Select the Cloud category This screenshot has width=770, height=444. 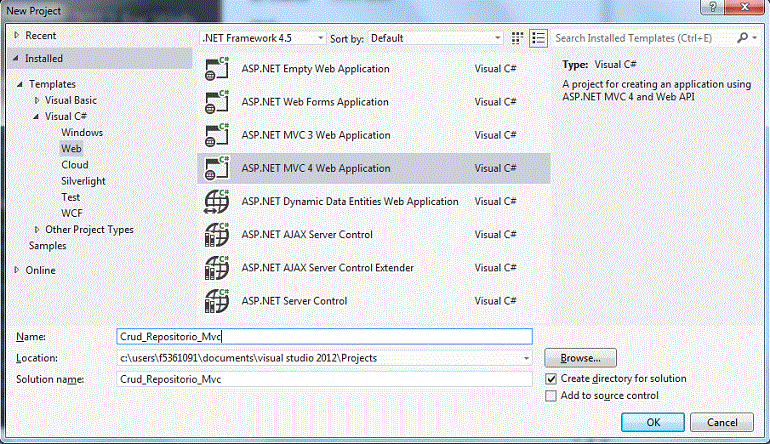[x=75, y=165]
